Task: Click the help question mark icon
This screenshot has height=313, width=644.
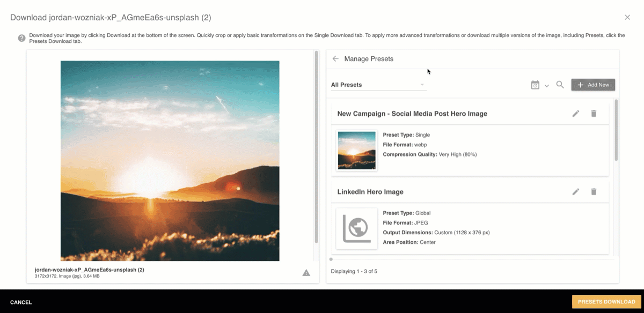Action: click(x=21, y=38)
